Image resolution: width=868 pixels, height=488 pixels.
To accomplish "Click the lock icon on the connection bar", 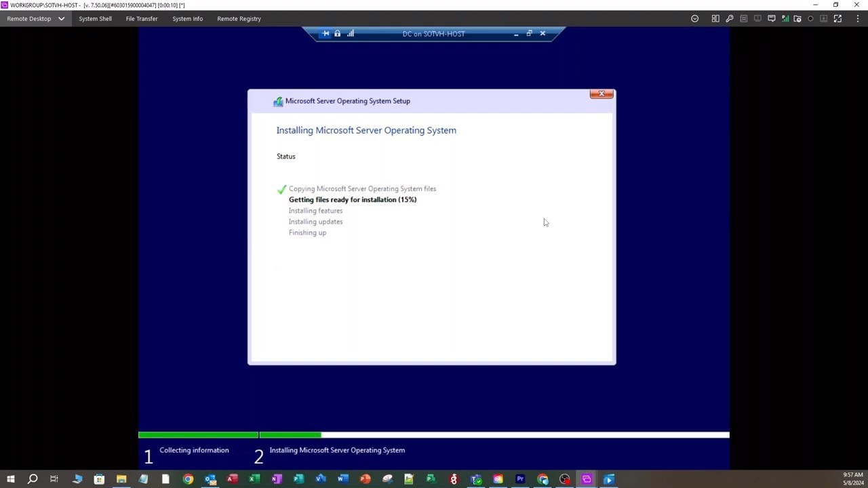I will pyautogui.click(x=337, y=33).
